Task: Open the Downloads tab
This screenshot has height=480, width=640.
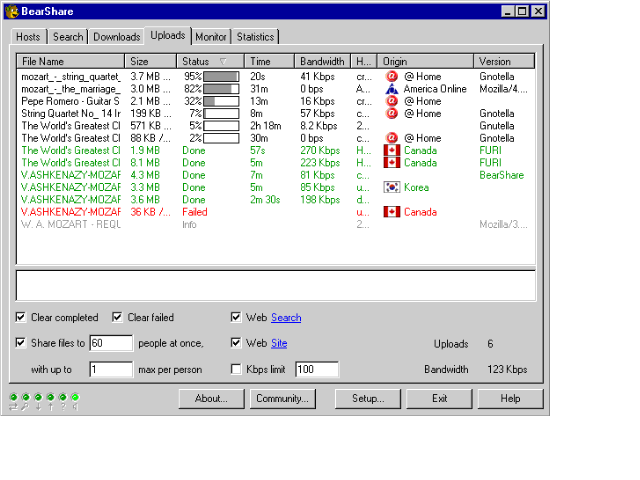Action: coord(116,37)
